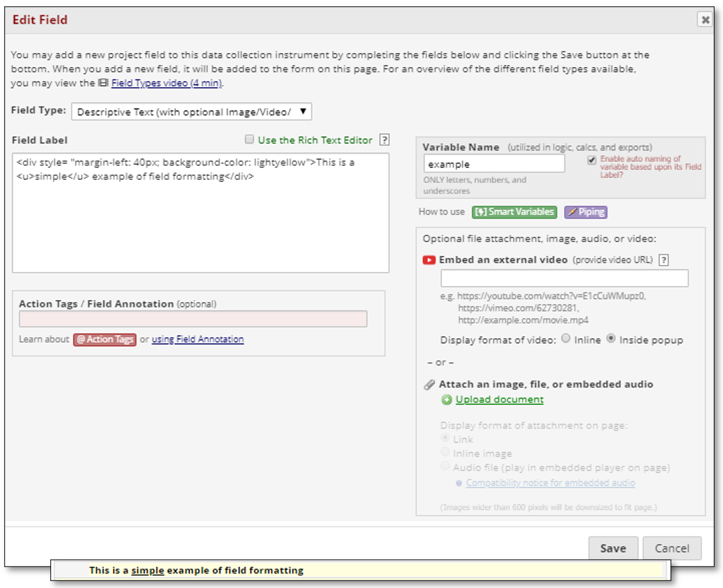Viewport: 723px width, 588px height.
Task: Click the film icon before Field Types video
Action: [x=103, y=83]
